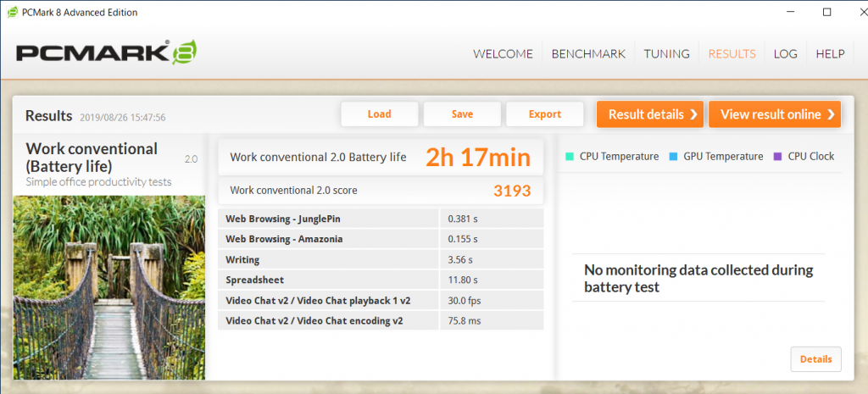Screen dimensions: 868x394
Task: Toggle GPU Temperature legend swatch
Action: tap(673, 157)
